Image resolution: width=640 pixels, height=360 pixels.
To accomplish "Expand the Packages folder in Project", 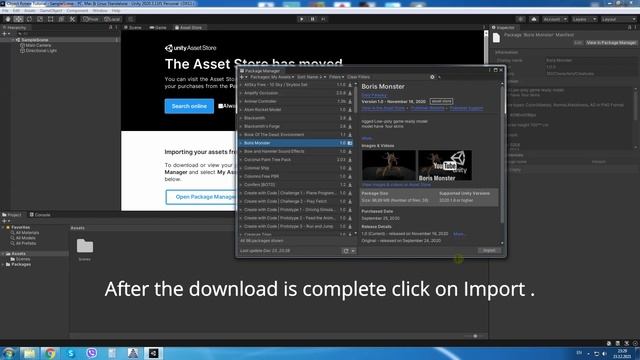I will [x=3, y=264].
